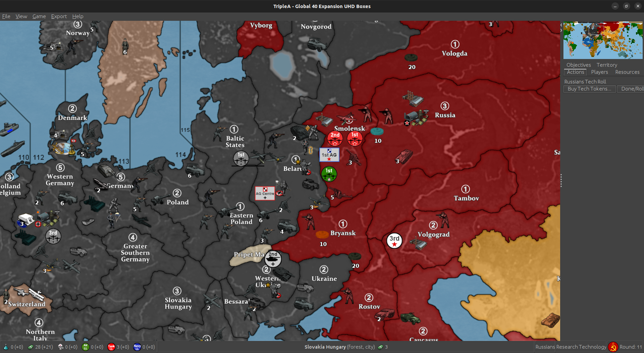The image size is (644, 353).
Task: Click the Buy Tech Tokens button
Action: [x=589, y=89]
